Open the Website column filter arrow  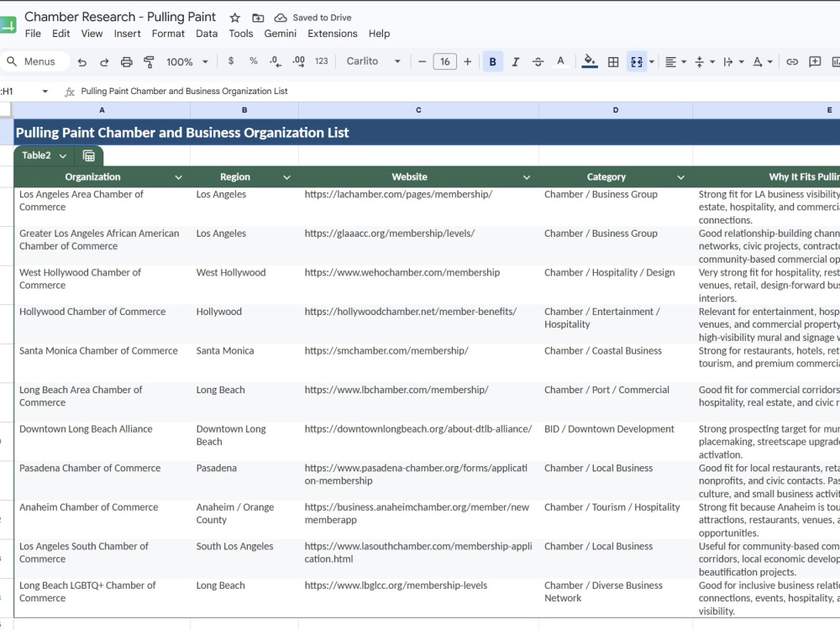click(527, 177)
